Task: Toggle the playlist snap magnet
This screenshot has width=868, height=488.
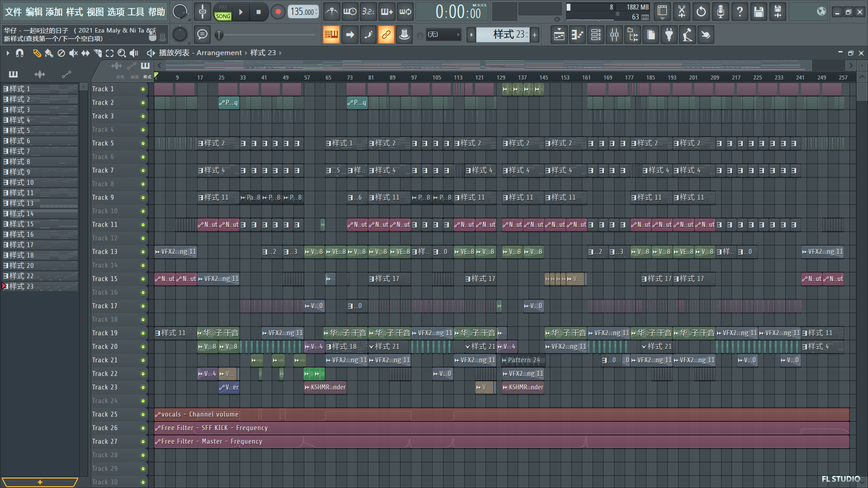Action: pyautogui.click(x=19, y=53)
